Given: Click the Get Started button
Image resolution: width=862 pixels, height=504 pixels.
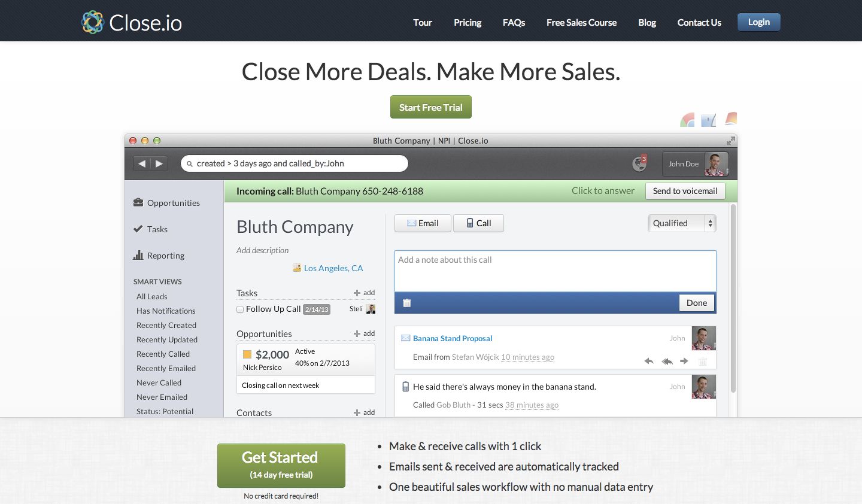Looking at the screenshot, I should [x=281, y=465].
